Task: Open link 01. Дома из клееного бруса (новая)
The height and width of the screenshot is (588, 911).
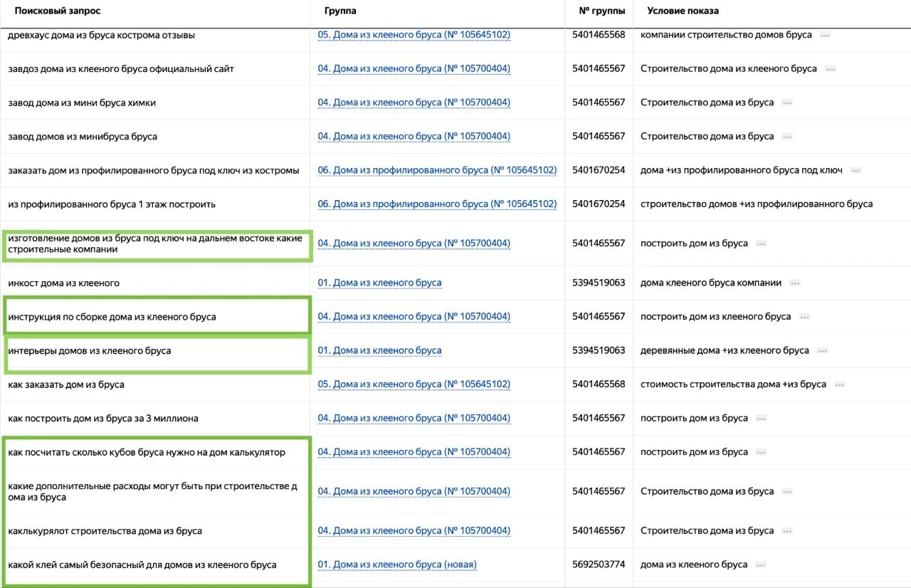Action: pos(397,565)
